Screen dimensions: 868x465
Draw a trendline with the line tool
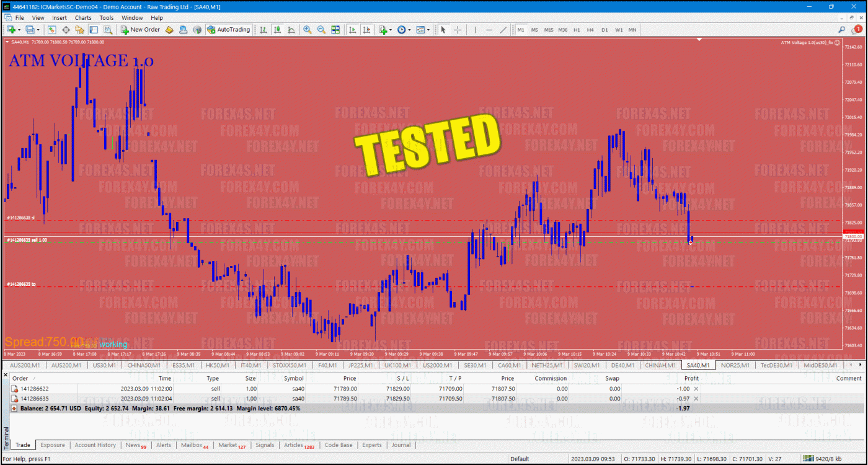503,29
